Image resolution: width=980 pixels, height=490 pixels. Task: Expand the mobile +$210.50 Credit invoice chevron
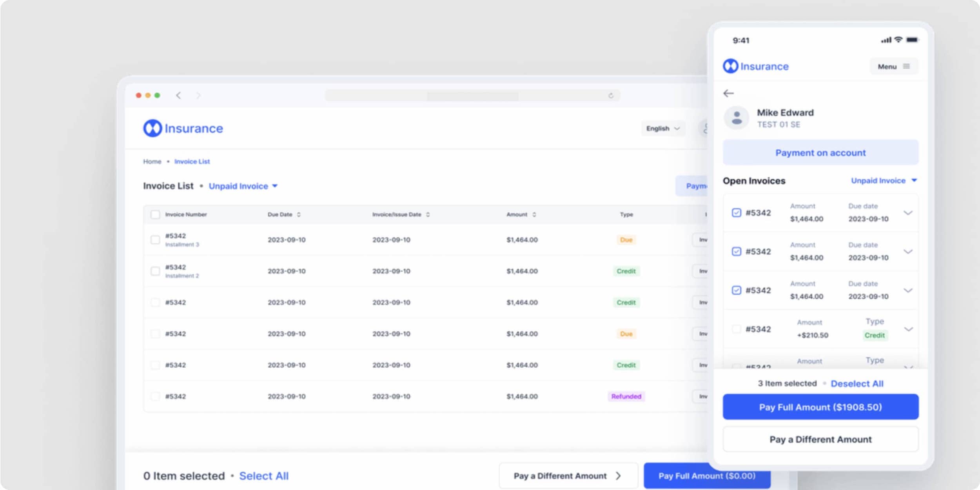908,329
